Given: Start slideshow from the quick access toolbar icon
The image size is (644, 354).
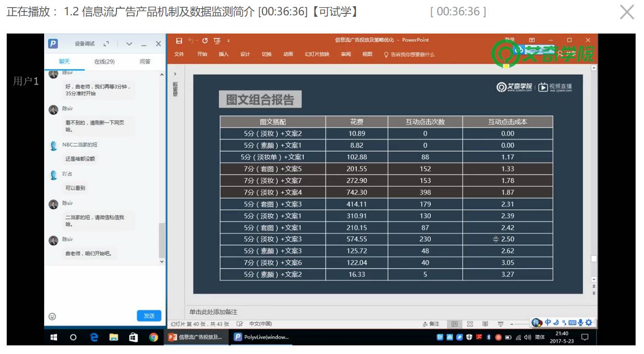Looking at the screenshot, I should pos(217,41).
